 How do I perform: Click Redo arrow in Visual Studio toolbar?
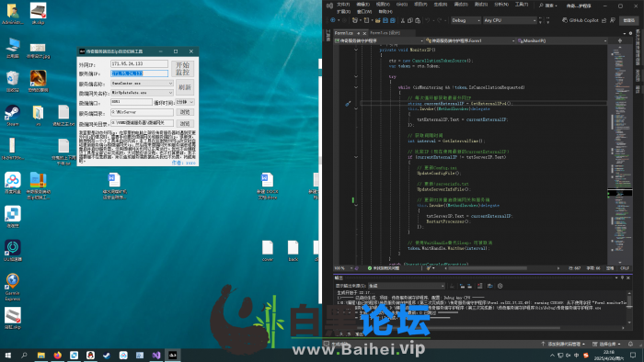(439, 20)
